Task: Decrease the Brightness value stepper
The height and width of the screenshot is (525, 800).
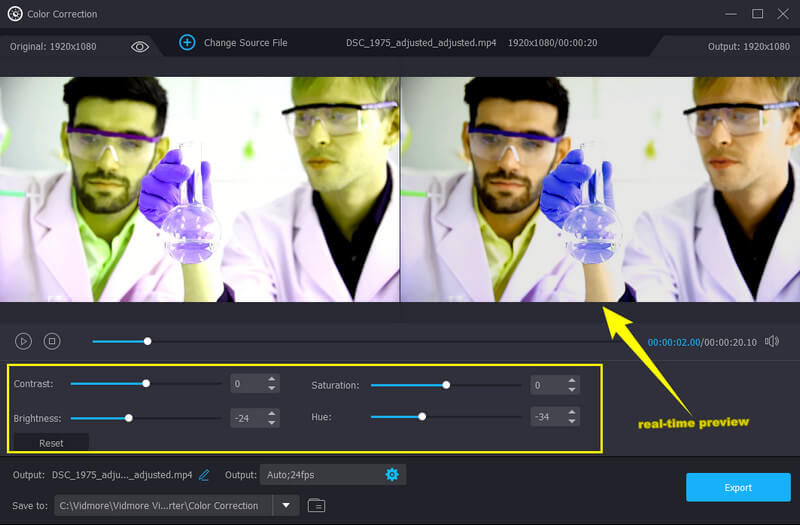Action: click(x=271, y=423)
